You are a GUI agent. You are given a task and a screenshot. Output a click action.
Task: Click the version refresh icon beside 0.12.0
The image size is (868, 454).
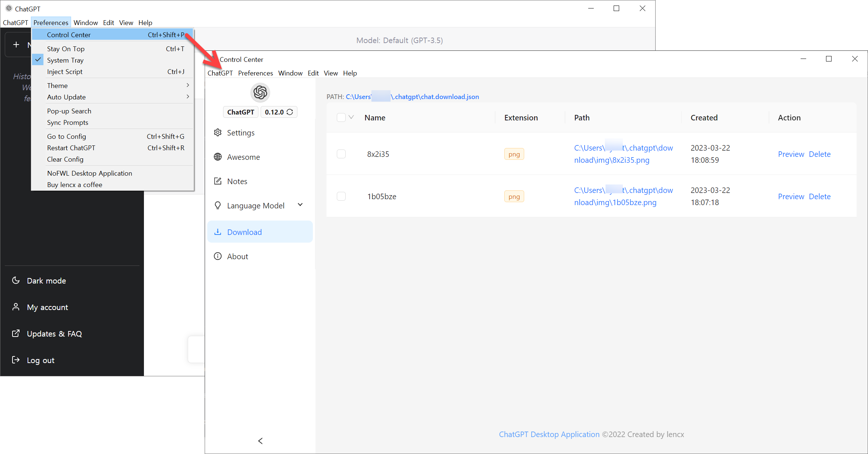click(290, 112)
